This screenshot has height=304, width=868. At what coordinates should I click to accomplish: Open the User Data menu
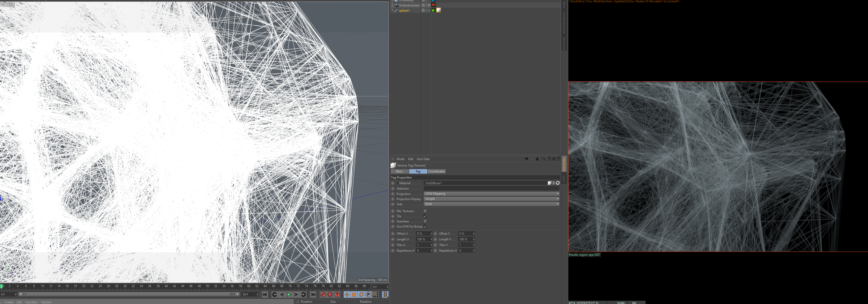pyautogui.click(x=423, y=159)
